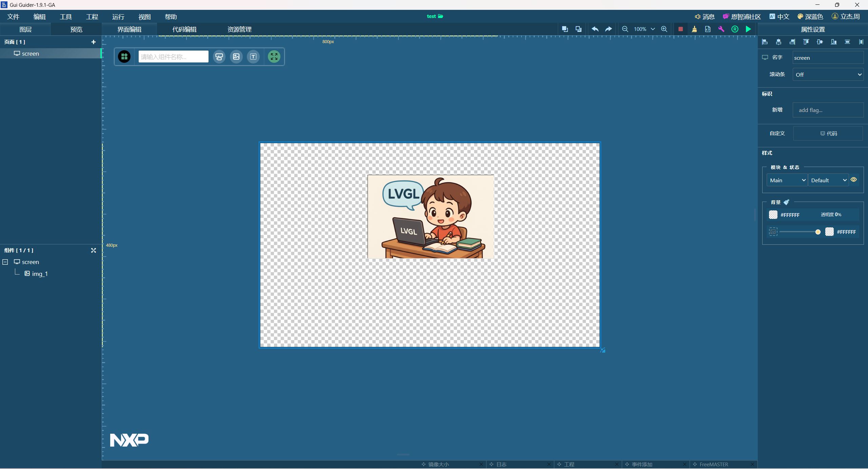Click the background image picker icon
The width and height of the screenshot is (868, 469).
pos(773,232)
